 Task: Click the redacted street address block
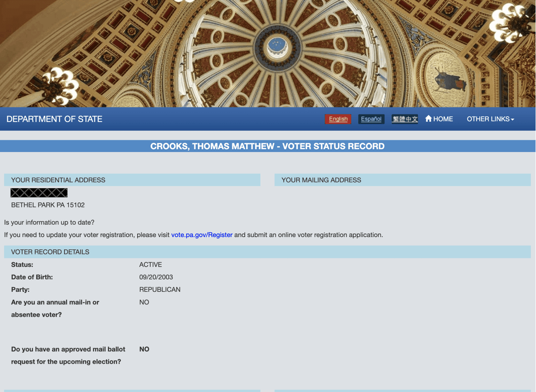[39, 193]
